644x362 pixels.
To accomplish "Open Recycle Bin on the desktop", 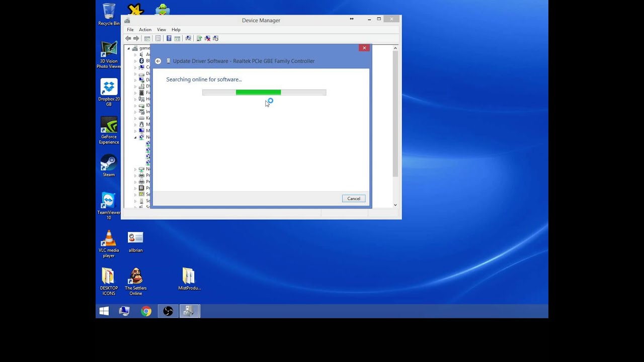I will coord(109,15).
